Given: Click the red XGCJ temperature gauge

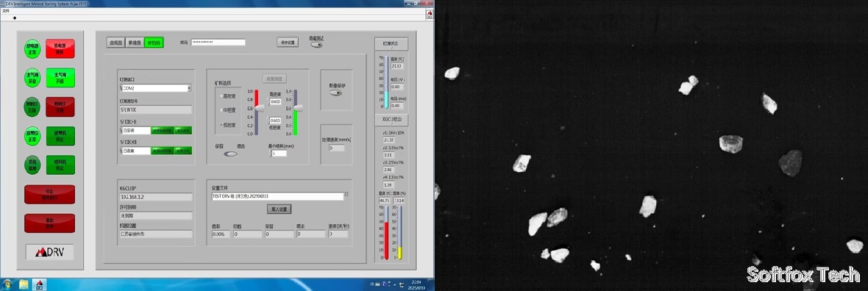Looking at the screenshot, I should 386,232.
